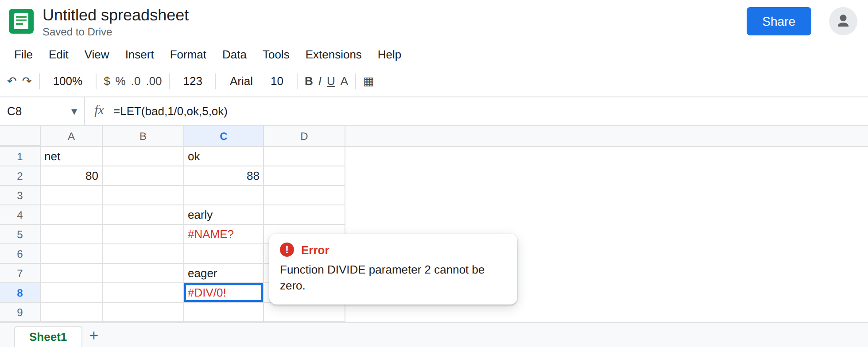Select cell containing 'ok'

pos(224,157)
